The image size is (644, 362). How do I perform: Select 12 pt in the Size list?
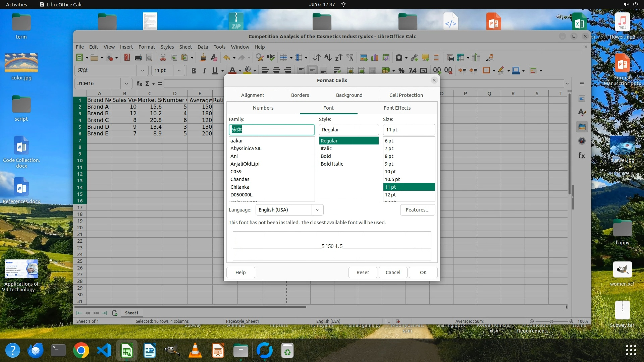coord(391,195)
